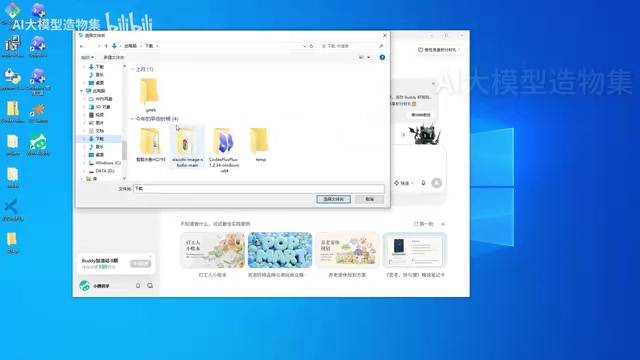Select the xiaozhi-image-studio-main folder
Viewport: 640px width, 360px height.
[x=187, y=147]
